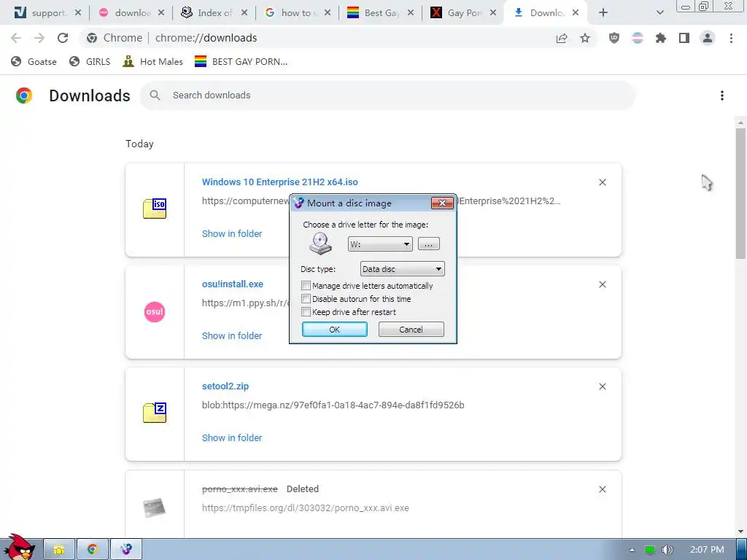
Task: Open the uBlock Origin shield extension
Action: (x=614, y=38)
